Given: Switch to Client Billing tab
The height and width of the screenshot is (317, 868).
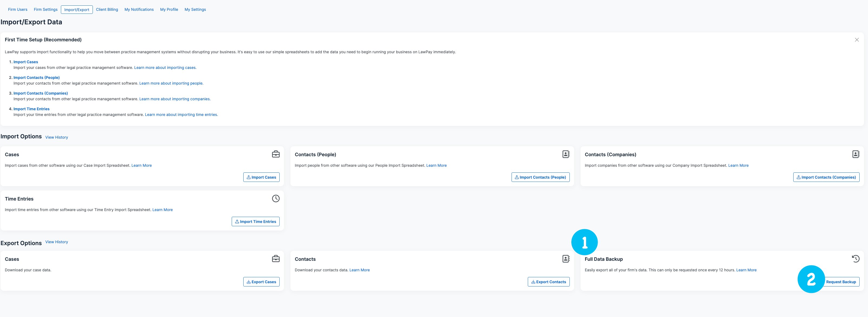Looking at the screenshot, I should click(x=107, y=9).
